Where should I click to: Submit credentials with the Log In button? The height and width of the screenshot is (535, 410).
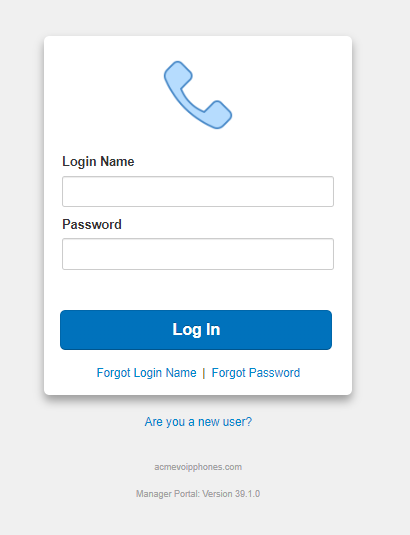[196, 330]
